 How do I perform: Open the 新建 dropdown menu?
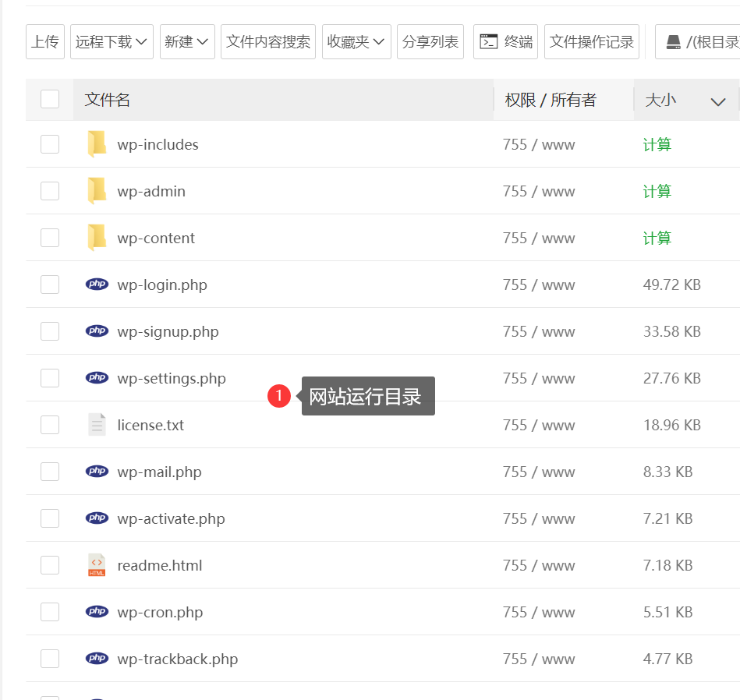pyautogui.click(x=187, y=41)
